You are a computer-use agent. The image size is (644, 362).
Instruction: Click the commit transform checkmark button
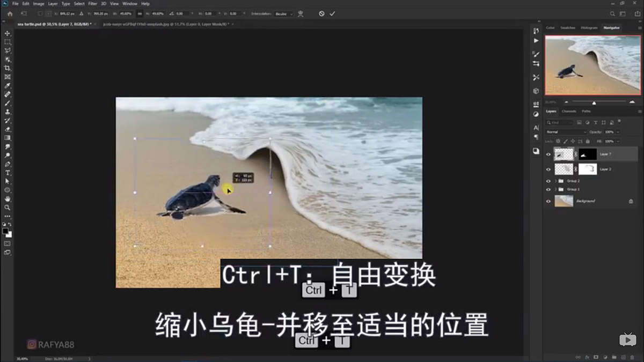[x=332, y=14]
